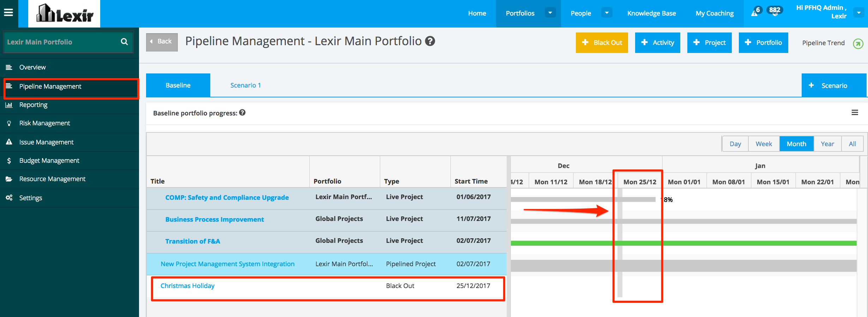Open the 882 notifications badge
This screenshot has width=868, height=317.
pos(774,10)
